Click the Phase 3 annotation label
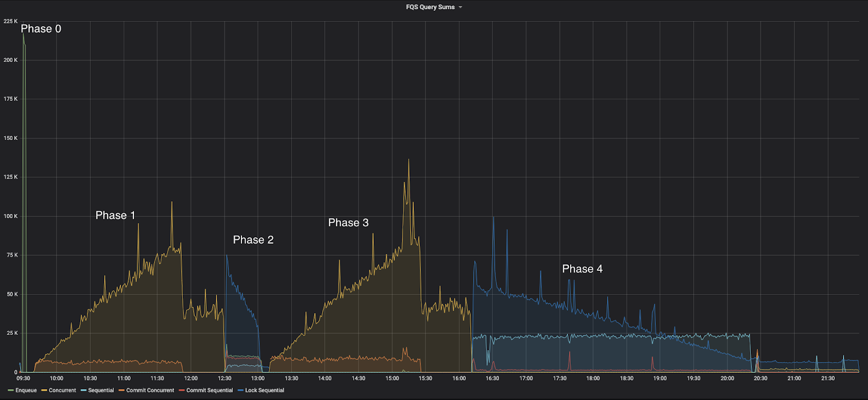The height and width of the screenshot is (400, 868). pos(348,223)
